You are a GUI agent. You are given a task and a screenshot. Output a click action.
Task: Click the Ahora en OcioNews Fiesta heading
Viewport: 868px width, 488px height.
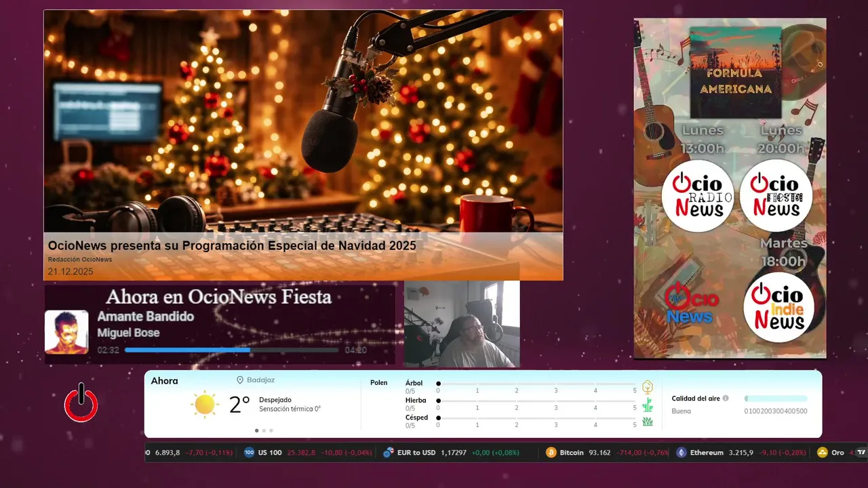pyautogui.click(x=218, y=297)
